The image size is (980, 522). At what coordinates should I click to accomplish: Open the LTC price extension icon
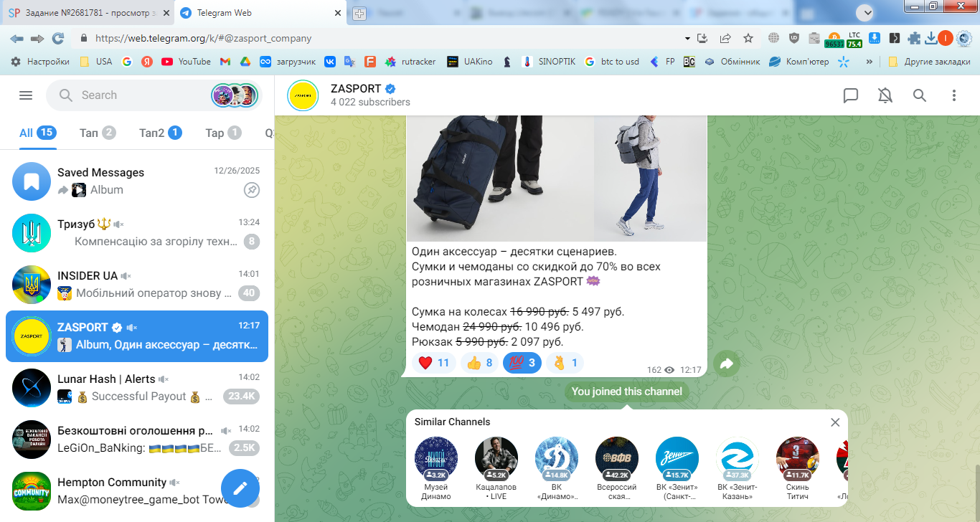click(854, 39)
